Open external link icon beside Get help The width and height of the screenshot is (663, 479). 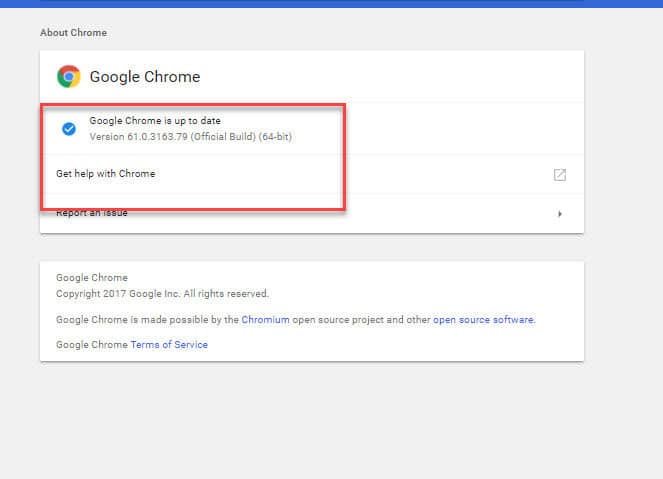[559, 175]
